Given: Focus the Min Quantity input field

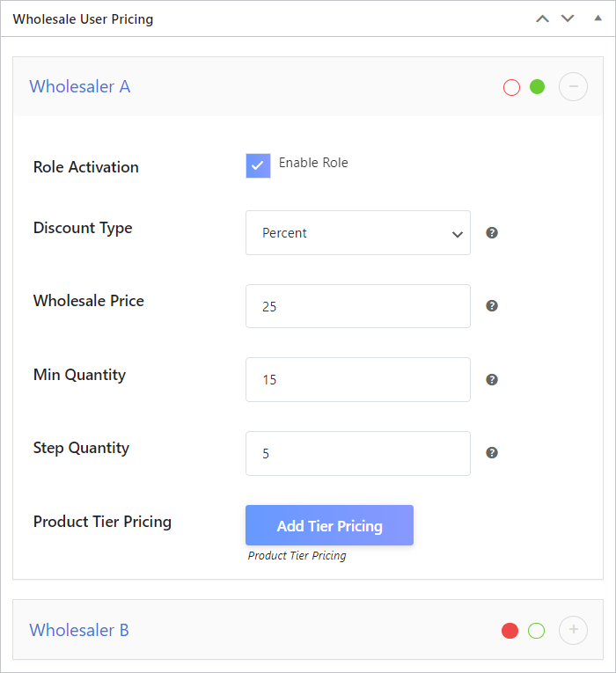Looking at the screenshot, I should pyautogui.click(x=357, y=380).
